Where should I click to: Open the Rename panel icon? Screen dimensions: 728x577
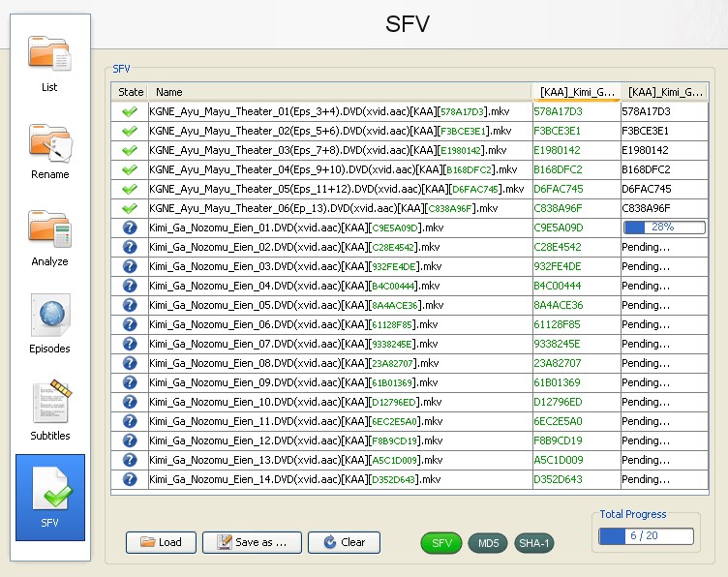pyautogui.click(x=49, y=150)
